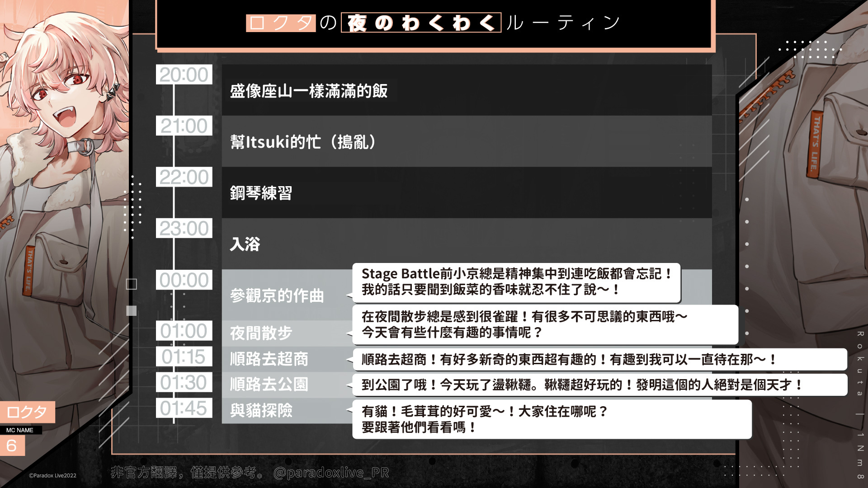Click the park swing comment bubble 到公園了哦
This screenshot has width=868, height=488.
tap(599, 385)
